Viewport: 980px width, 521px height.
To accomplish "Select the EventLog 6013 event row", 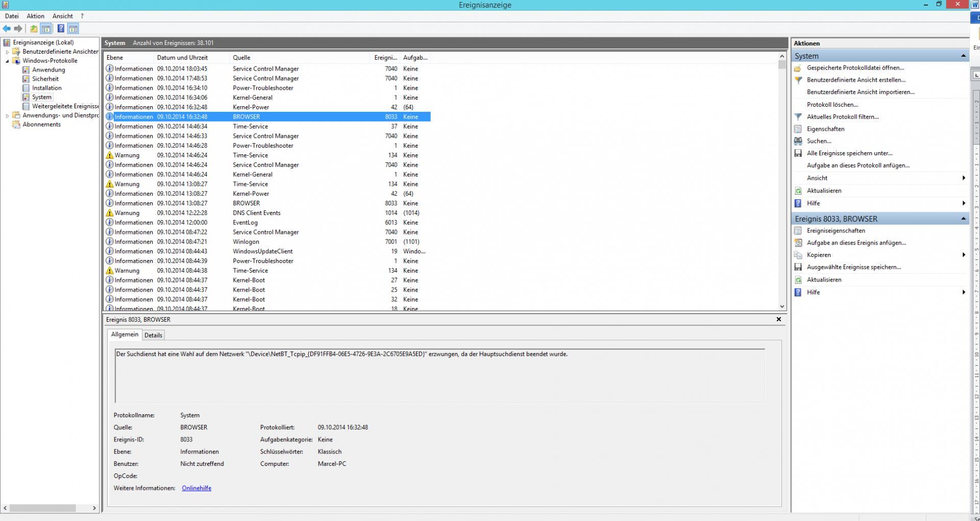I will (267, 223).
